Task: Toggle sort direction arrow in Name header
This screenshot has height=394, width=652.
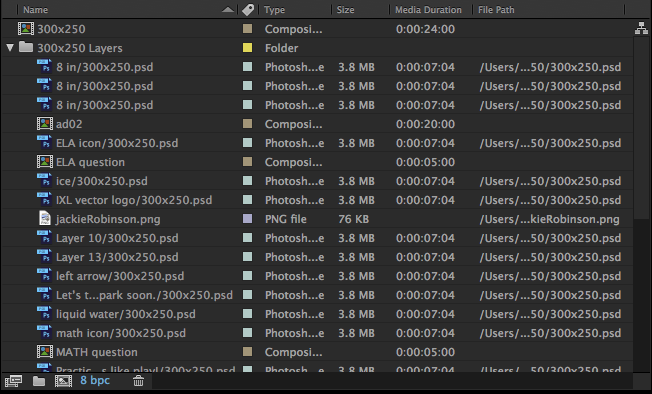Action: [x=228, y=10]
